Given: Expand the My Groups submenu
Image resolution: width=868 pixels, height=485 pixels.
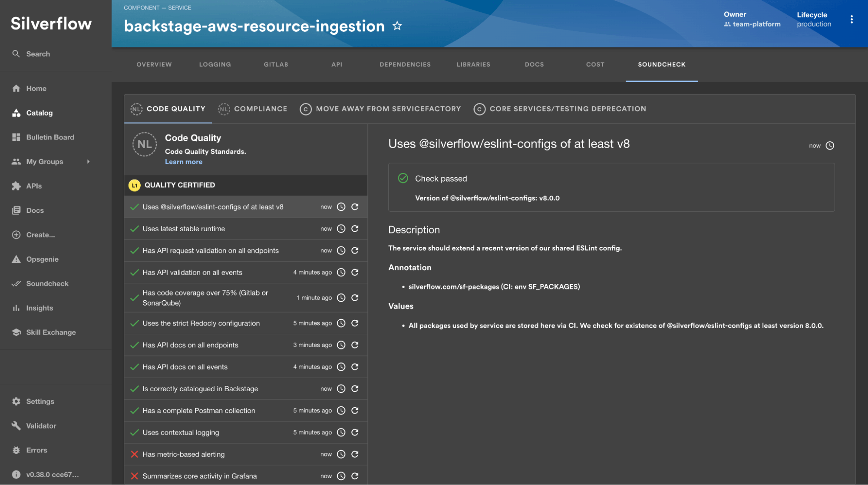Looking at the screenshot, I should 89,162.
